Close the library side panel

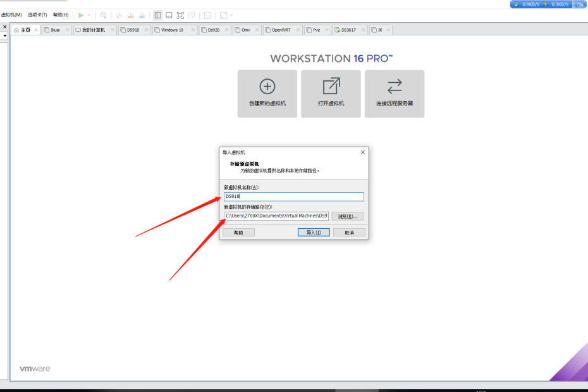coord(5,27)
